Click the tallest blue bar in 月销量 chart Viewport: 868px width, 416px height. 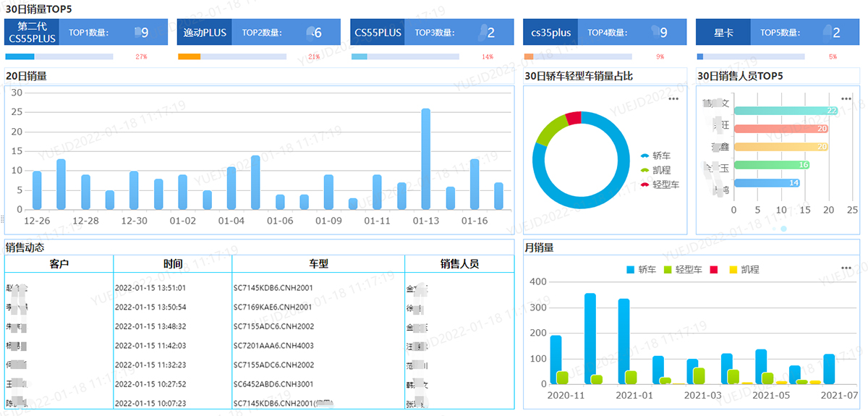click(x=590, y=339)
